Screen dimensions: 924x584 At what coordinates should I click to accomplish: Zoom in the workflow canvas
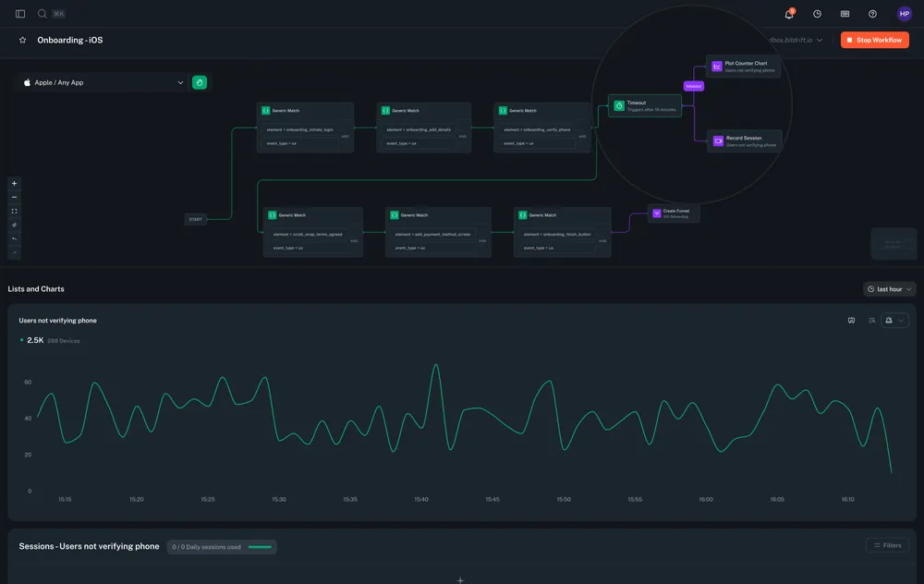point(14,183)
